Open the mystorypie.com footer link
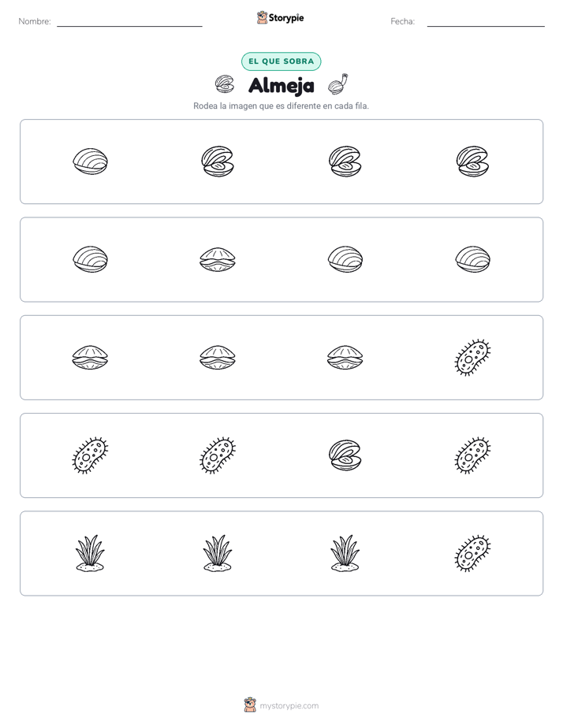 point(289,706)
